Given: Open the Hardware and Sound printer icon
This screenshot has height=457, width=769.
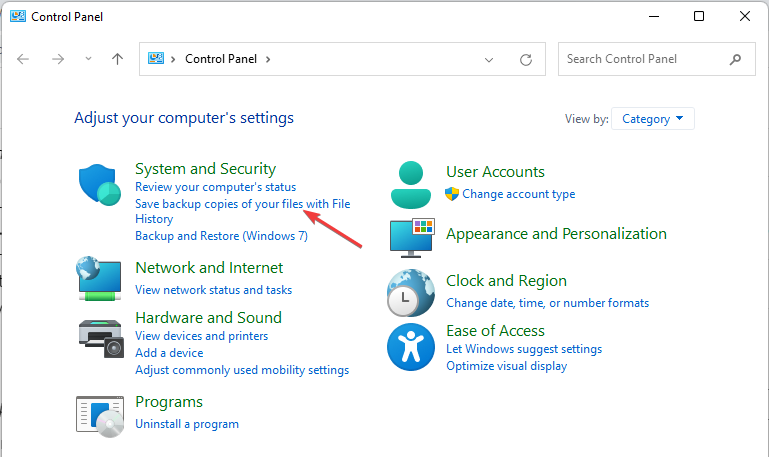Looking at the screenshot, I should click(100, 337).
